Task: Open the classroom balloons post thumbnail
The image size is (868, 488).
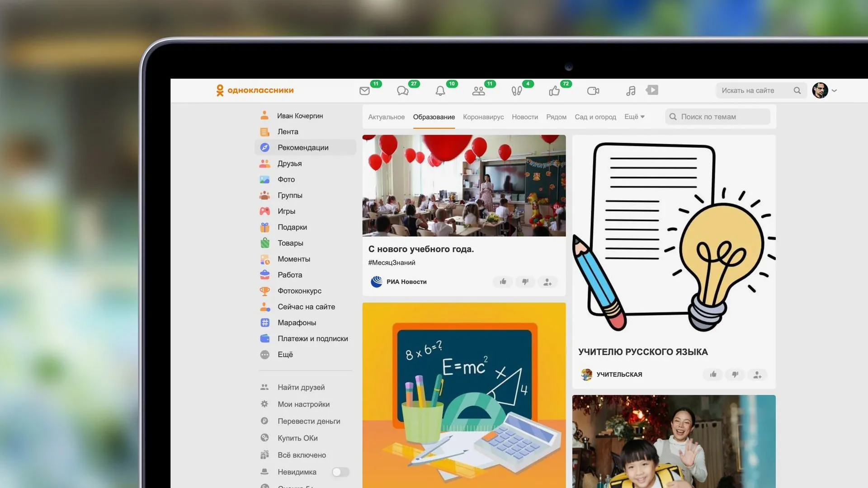Action: 464,185
